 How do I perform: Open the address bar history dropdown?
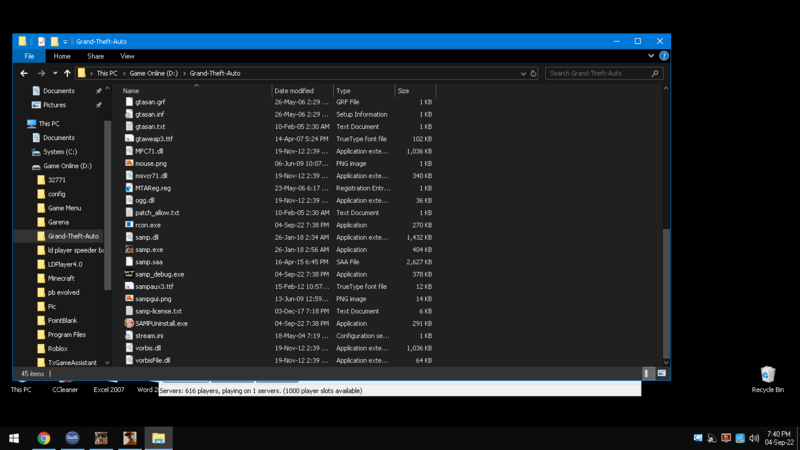click(523, 73)
